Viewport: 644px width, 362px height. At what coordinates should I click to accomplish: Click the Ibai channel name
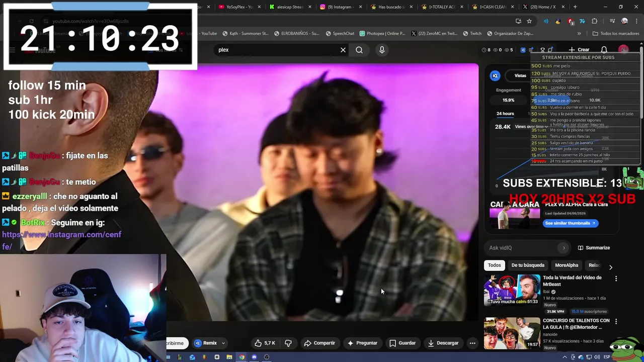[x=546, y=292]
